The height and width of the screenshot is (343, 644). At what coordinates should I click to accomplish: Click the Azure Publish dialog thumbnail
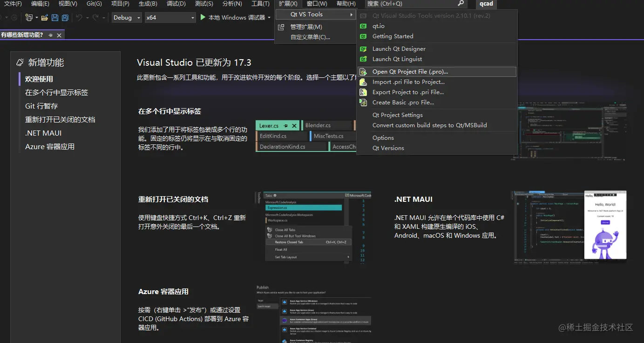tap(313, 313)
